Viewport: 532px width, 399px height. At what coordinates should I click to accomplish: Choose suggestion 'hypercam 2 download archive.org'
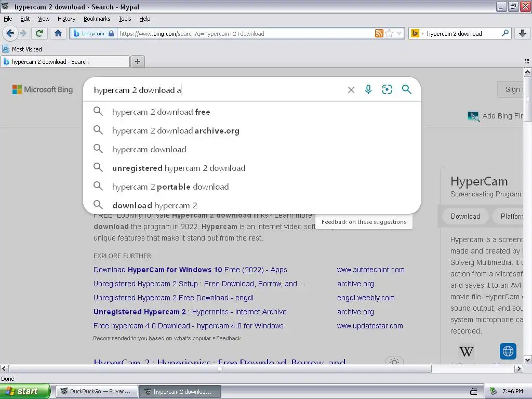(x=252, y=130)
